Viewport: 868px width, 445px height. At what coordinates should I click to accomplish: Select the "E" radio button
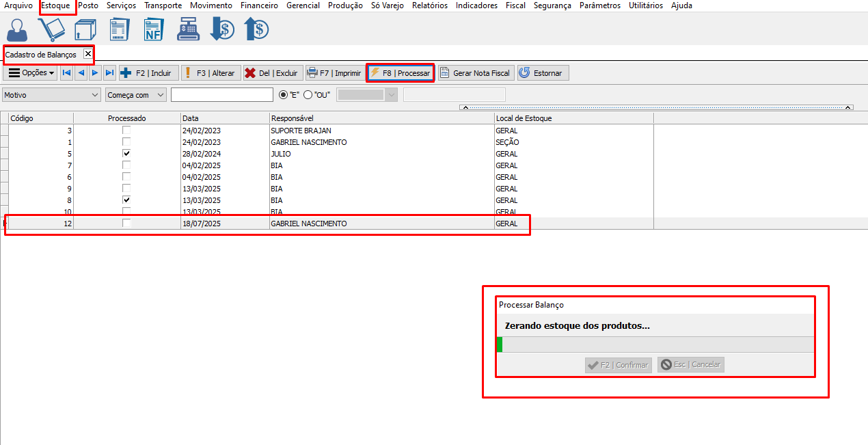[284, 95]
